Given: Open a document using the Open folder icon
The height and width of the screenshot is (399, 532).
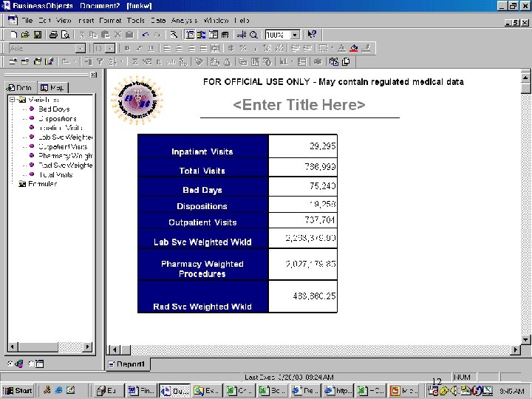Looking at the screenshot, I should (x=25, y=34).
